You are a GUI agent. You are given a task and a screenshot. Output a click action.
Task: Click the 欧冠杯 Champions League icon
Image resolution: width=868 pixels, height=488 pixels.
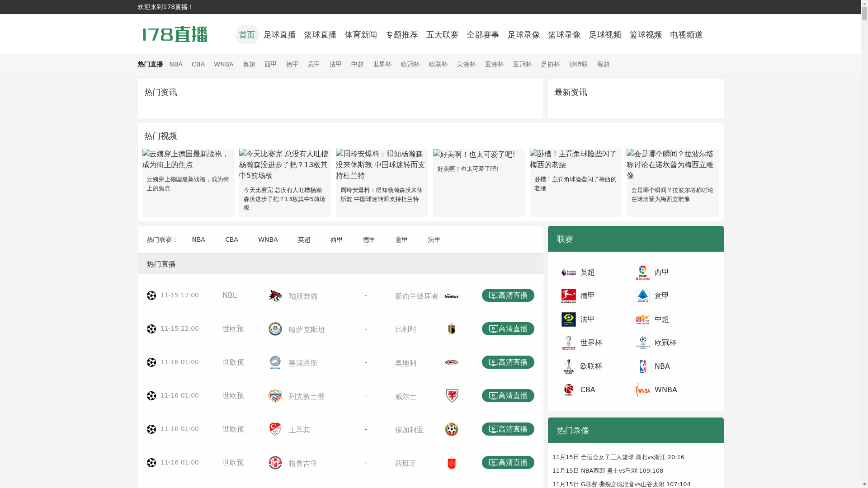click(642, 343)
